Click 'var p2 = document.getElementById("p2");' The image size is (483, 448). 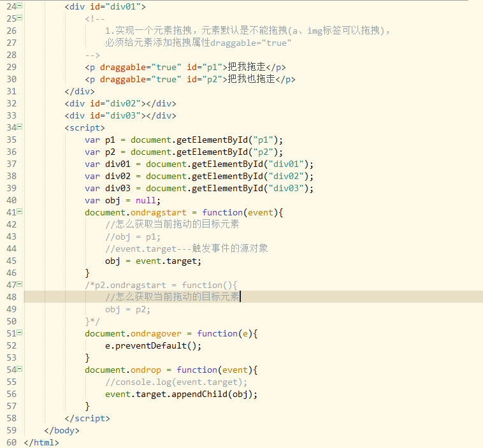184,152
